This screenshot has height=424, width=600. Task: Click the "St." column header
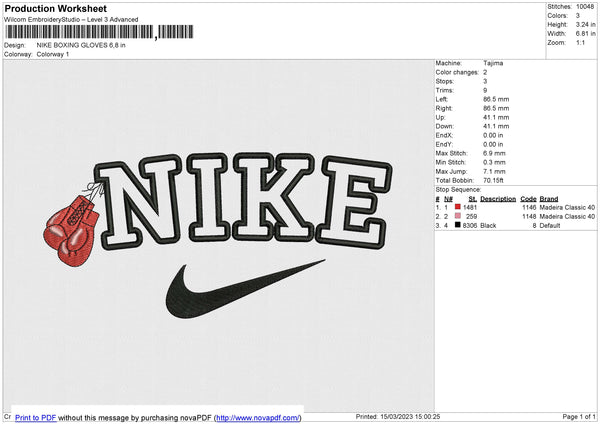pos(472,198)
